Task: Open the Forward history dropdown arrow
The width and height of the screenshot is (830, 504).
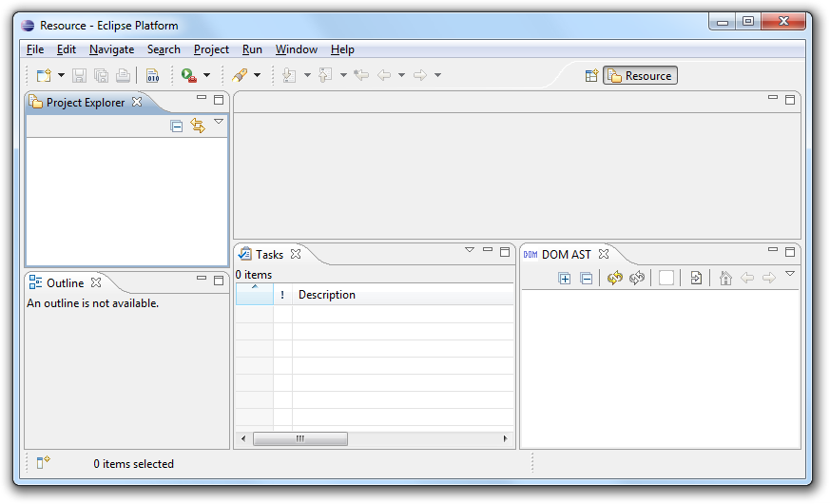Action: (x=437, y=75)
